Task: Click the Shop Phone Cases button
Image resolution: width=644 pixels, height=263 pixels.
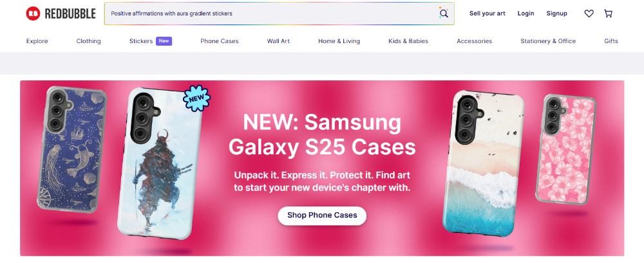Action: (x=322, y=215)
